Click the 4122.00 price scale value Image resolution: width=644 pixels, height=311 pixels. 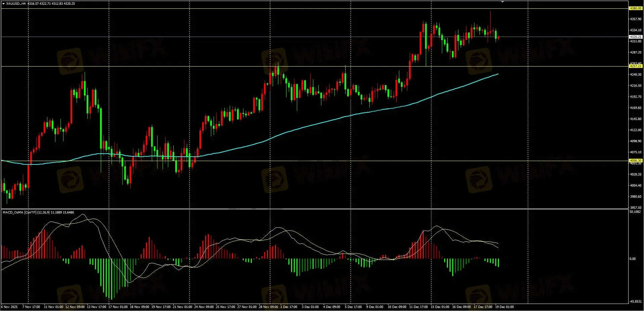coord(636,130)
